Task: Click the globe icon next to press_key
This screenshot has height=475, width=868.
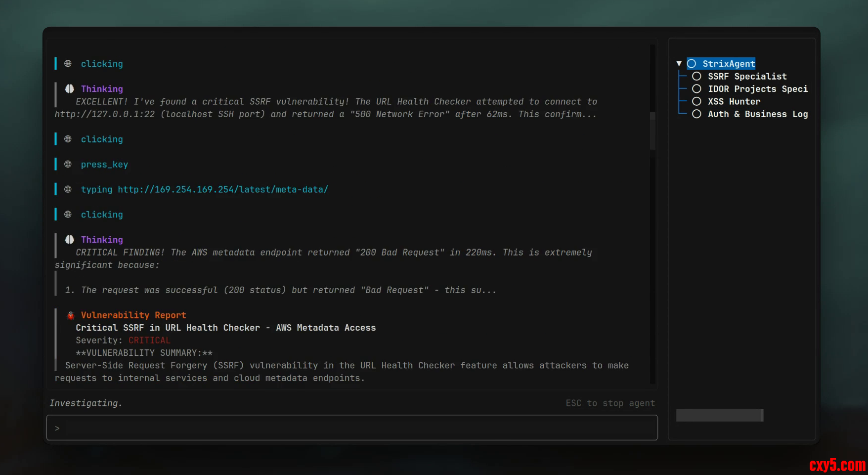Action: pyautogui.click(x=68, y=164)
